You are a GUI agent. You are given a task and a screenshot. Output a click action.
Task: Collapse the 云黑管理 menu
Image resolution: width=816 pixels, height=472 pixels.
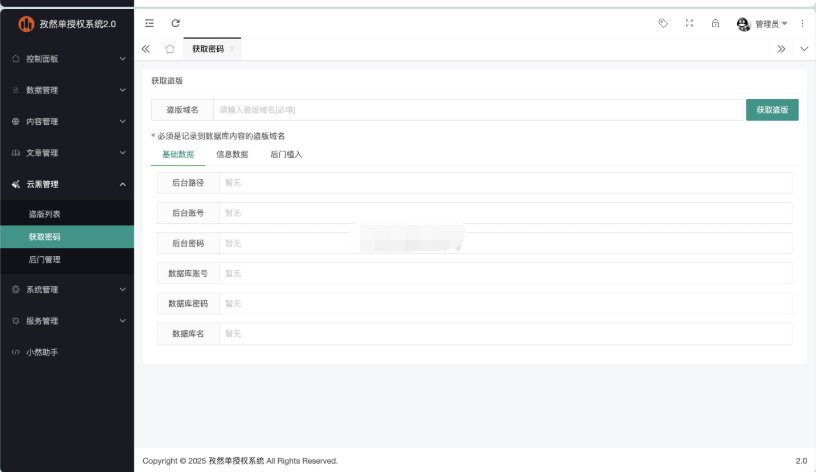pos(67,184)
